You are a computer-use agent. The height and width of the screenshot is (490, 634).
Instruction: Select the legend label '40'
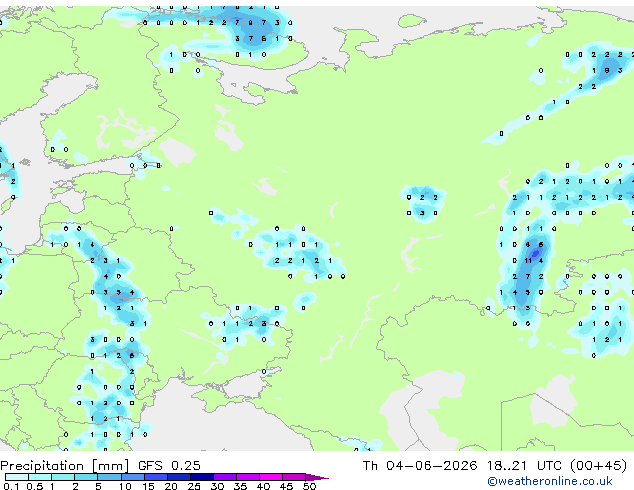coord(263,486)
